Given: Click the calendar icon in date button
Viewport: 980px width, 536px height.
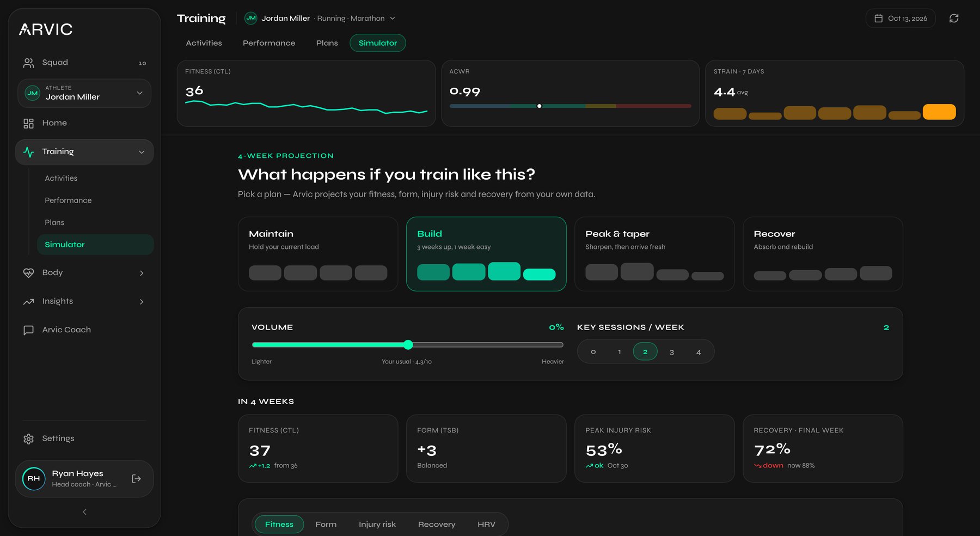Looking at the screenshot, I should click(878, 19).
